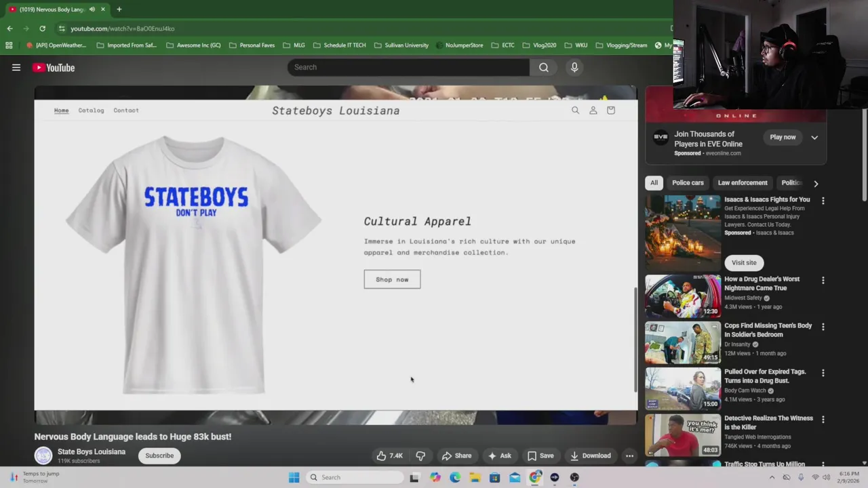This screenshot has width=868, height=488.
Task: Subscribe to State Boys Louisiana channel
Action: point(159,455)
